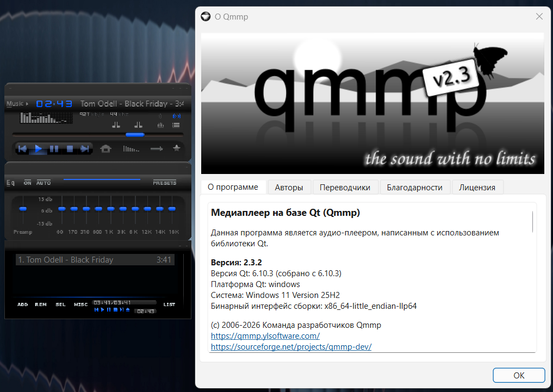This screenshot has height=392, width=553.
Task: Open the playlist MISC menu
Action: pos(81,304)
